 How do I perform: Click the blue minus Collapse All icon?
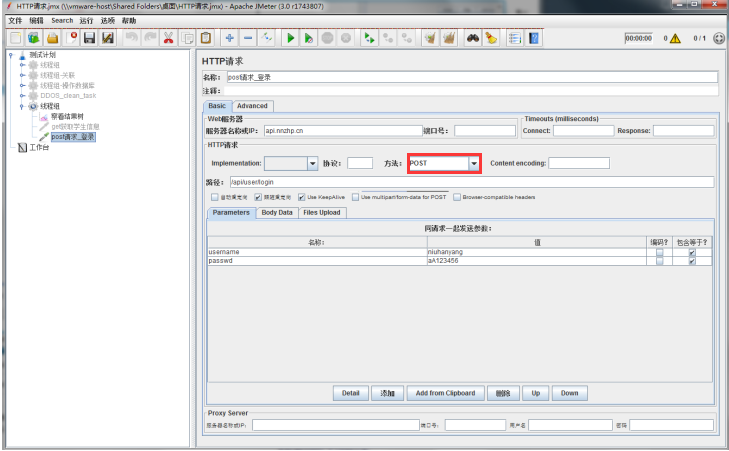tap(248, 38)
